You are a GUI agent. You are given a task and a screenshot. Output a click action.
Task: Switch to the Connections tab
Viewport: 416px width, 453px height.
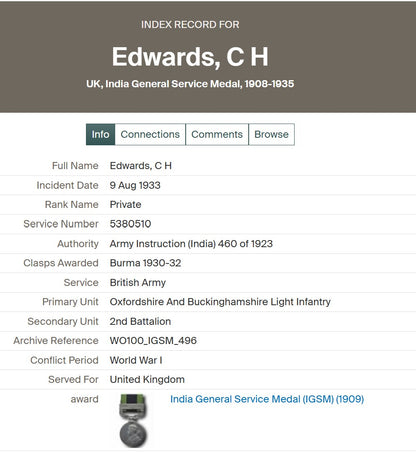(150, 134)
